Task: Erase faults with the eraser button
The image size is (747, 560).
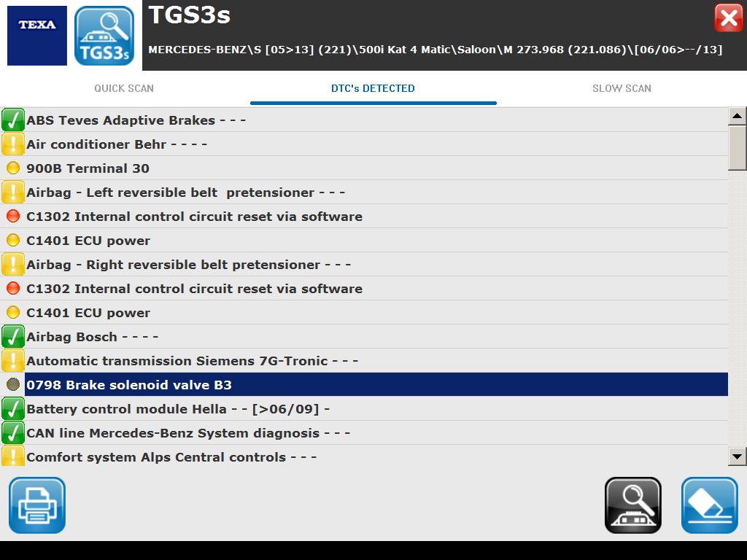Action: coord(709,505)
